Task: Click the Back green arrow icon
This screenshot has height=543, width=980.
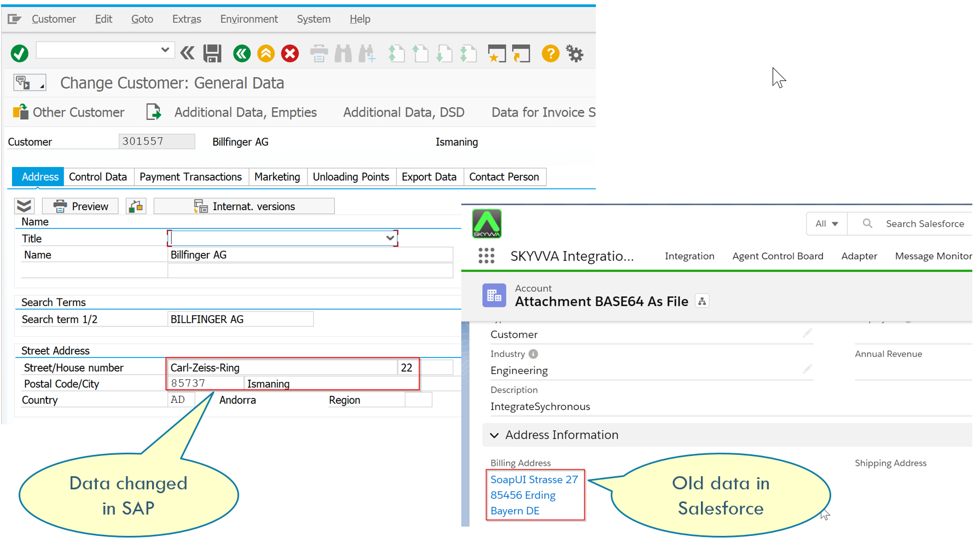Action: [241, 53]
